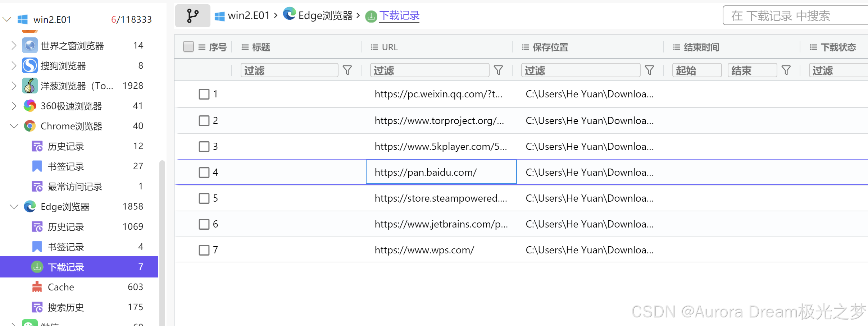Collapse the Chrome浏览器 node
This screenshot has height=326, width=868.
(x=14, y=126)
